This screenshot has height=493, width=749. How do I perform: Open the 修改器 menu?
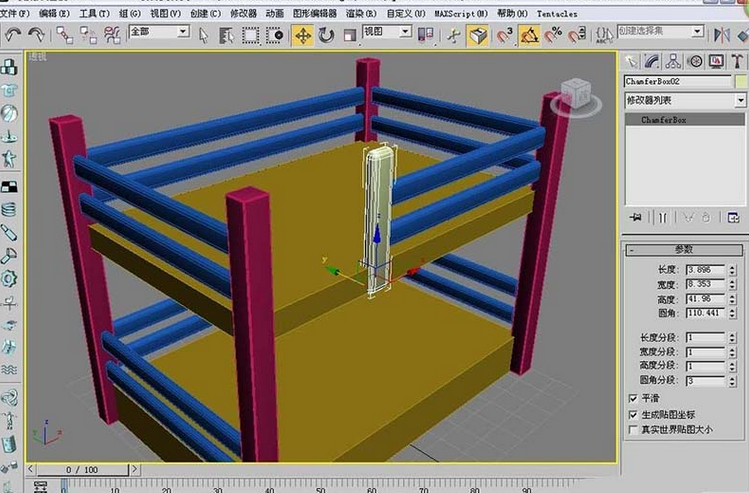243,13
